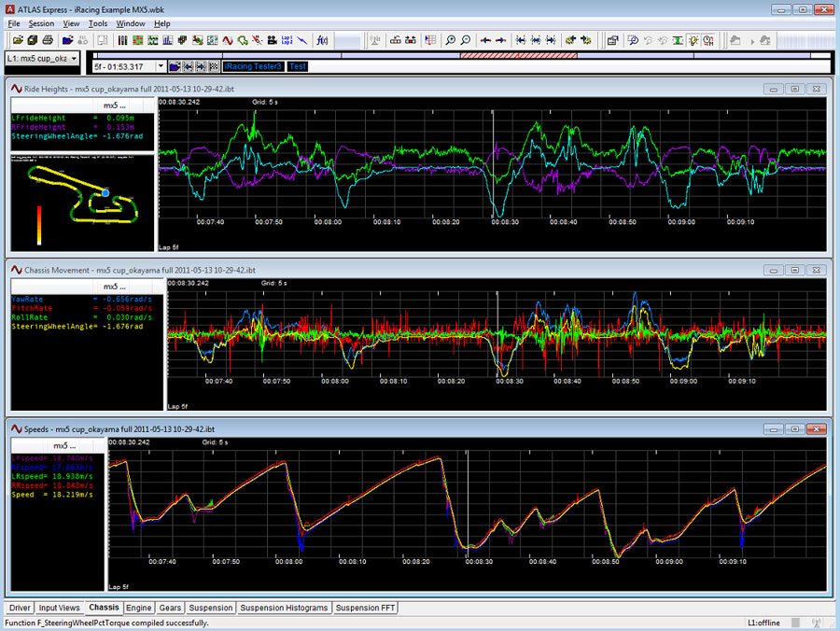Toggle the light bulb toolbar button

[x=693, y=40]
